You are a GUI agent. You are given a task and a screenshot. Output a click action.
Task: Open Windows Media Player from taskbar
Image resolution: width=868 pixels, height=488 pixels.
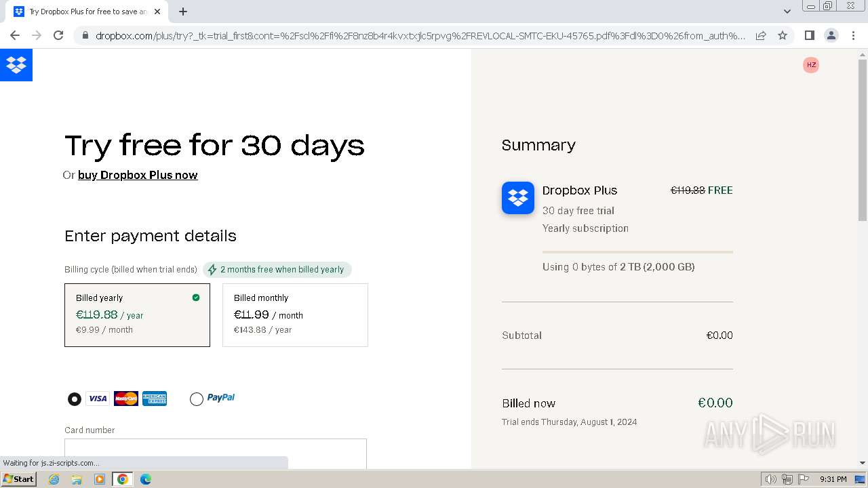coord(100,479)
